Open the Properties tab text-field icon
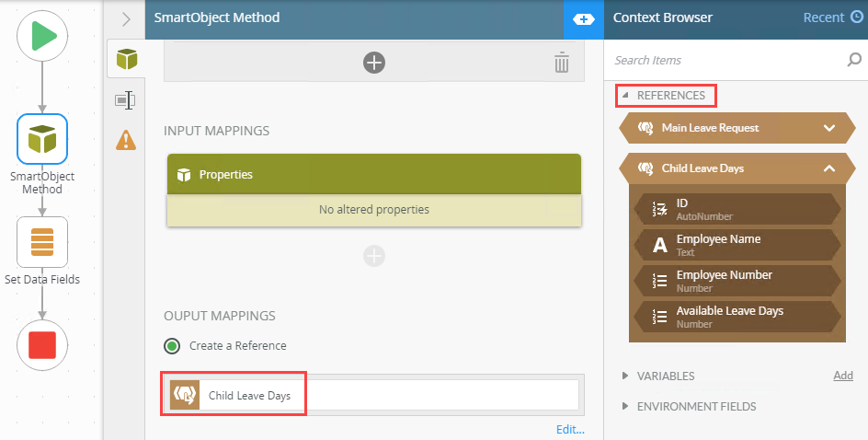Viewport: 868px width, 440px height. click(x=126, y=100)
